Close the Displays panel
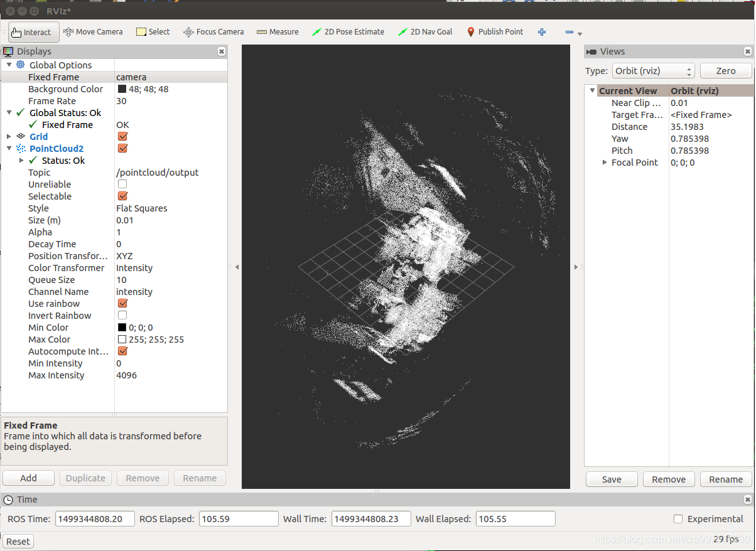 221,51
